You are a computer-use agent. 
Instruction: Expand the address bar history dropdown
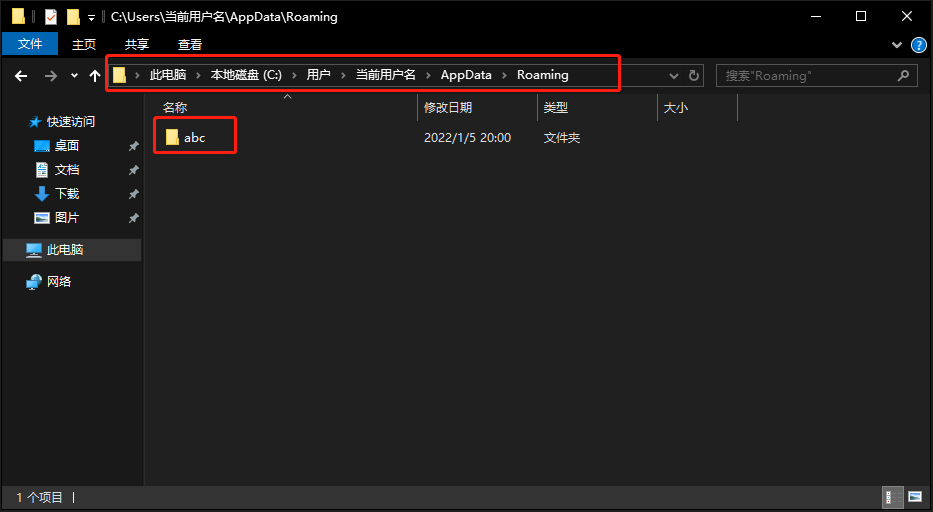(x=673, y=75)
